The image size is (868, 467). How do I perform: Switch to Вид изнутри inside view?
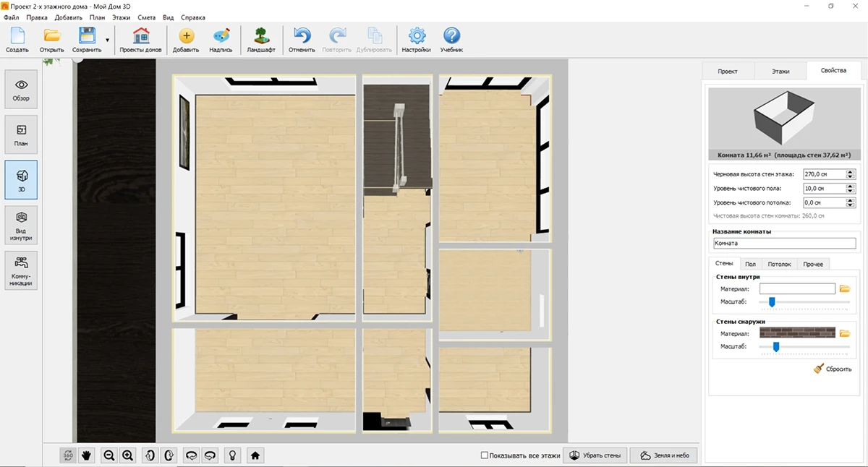click(x=21, y=225)
